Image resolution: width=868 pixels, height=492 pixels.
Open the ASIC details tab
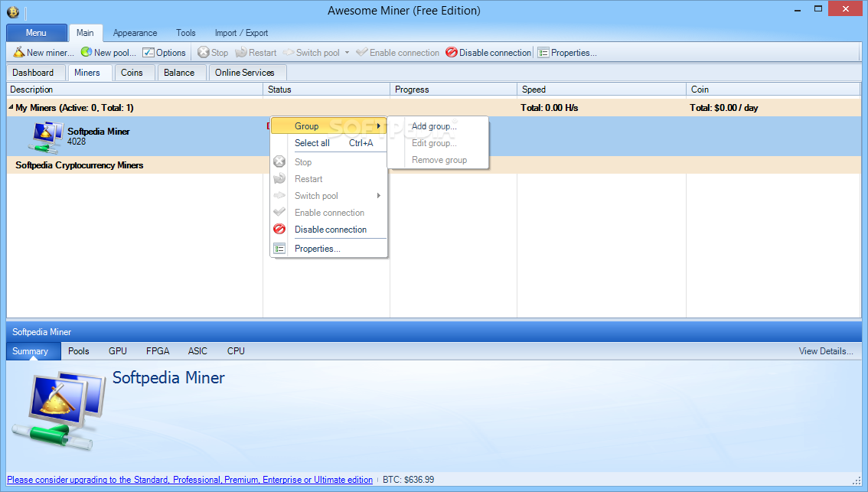click(197, 351)
